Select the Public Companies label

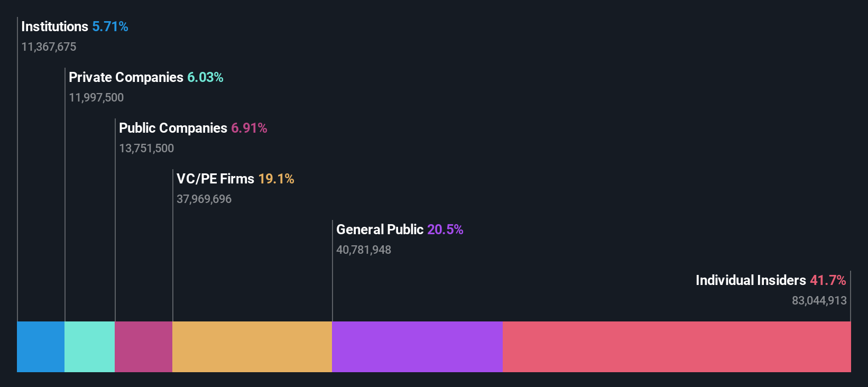click(x=173, y=128)
